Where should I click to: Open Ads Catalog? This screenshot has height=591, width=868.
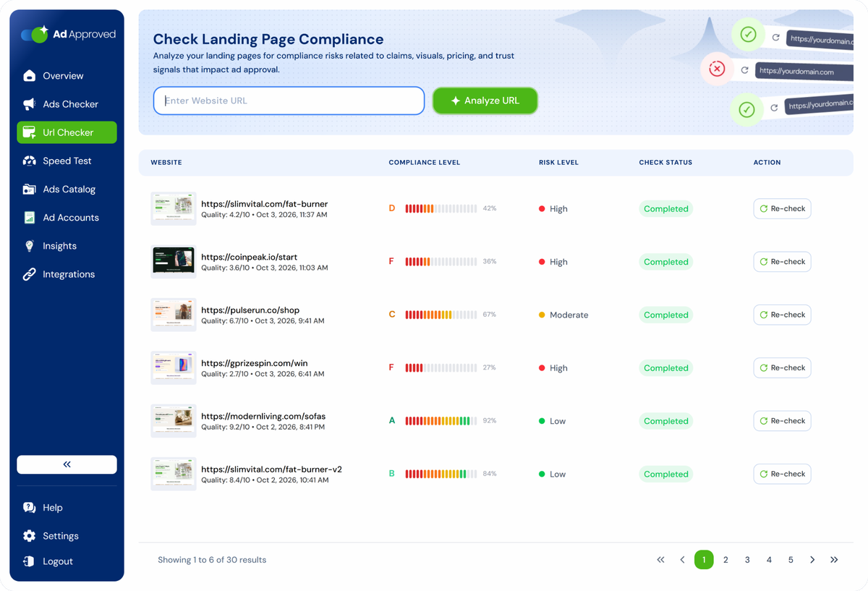click(x=67, y=189)
